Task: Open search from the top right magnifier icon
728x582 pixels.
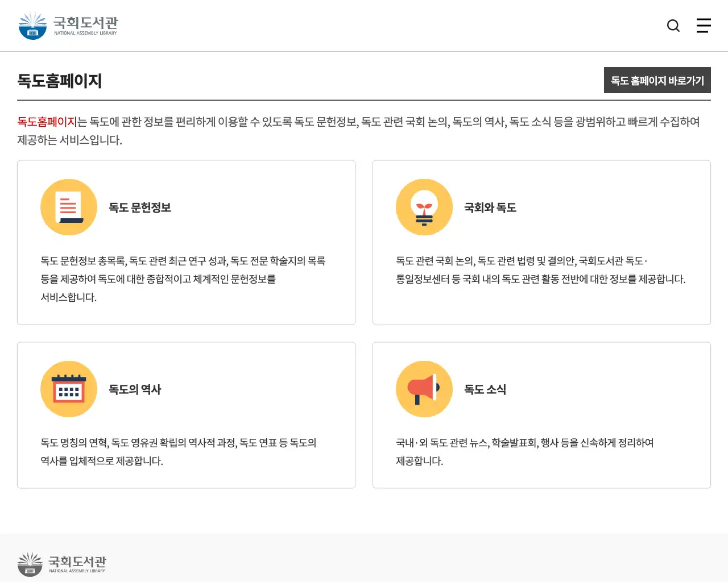Action: (x=673, y=26)
